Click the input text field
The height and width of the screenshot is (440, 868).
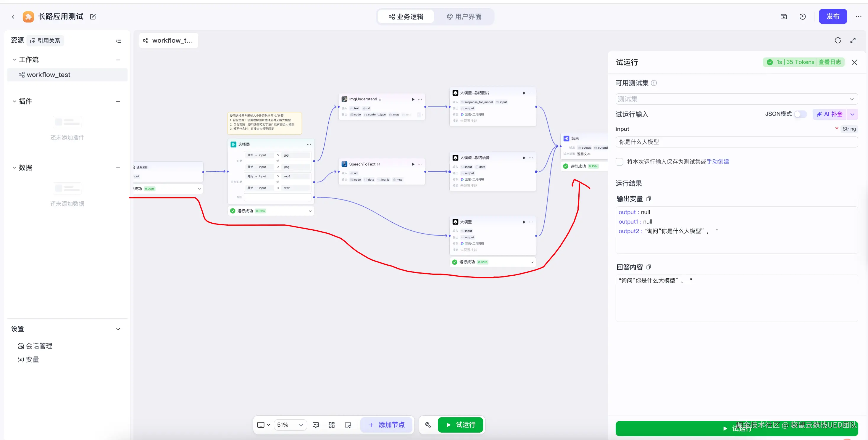click(x=736, y=142)
